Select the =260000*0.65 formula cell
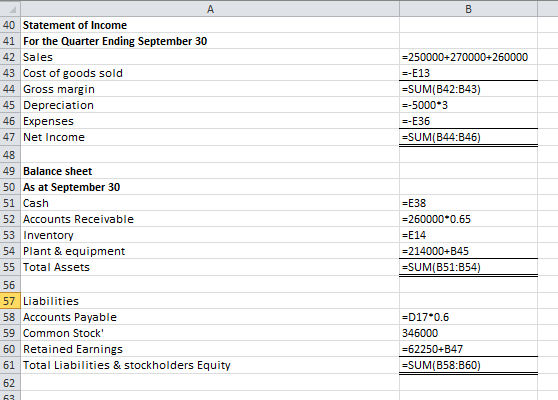This screenshot has width=558, height=400. click(x=468, y=219)
